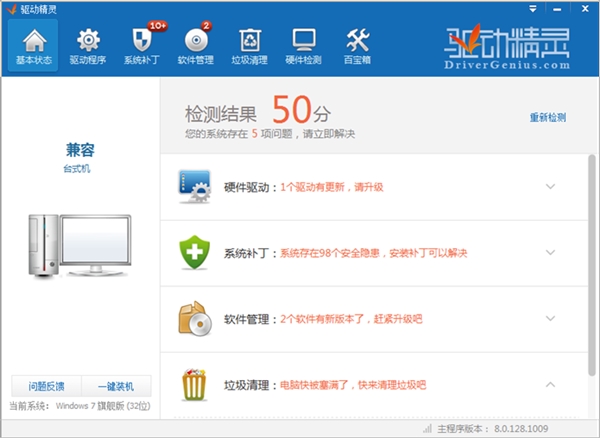Click 重新检测 to rescan

tap(548, 117)
